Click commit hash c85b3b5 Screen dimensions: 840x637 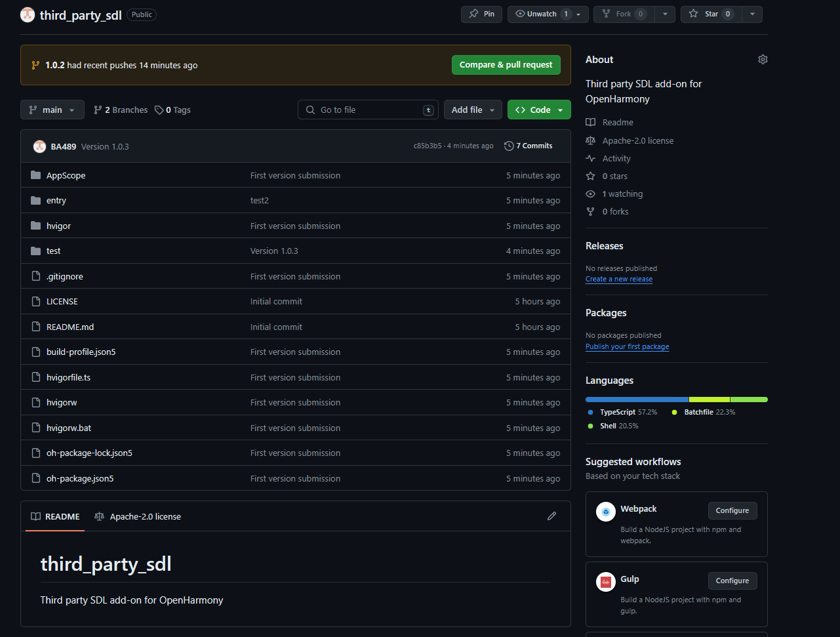428,146
